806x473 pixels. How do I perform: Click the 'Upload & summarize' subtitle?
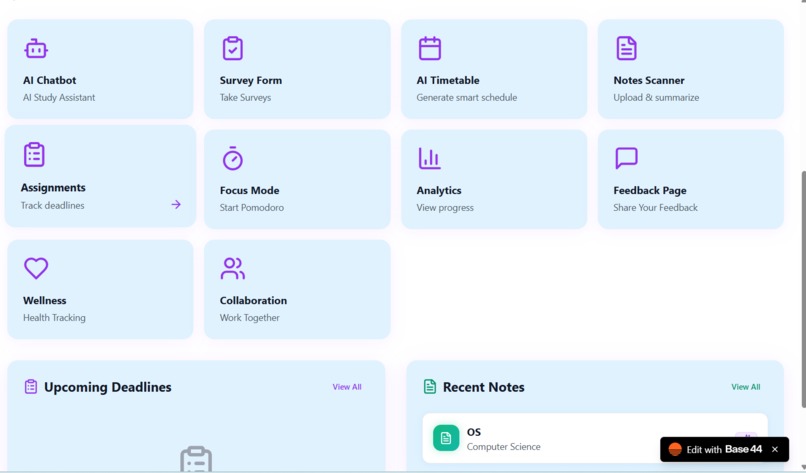(x=656, y=97)
